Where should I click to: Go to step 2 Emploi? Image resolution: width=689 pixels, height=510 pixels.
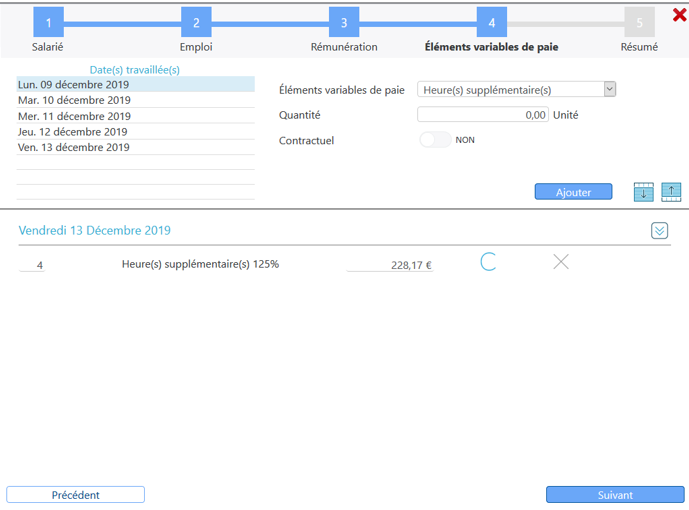pos(196,23)
